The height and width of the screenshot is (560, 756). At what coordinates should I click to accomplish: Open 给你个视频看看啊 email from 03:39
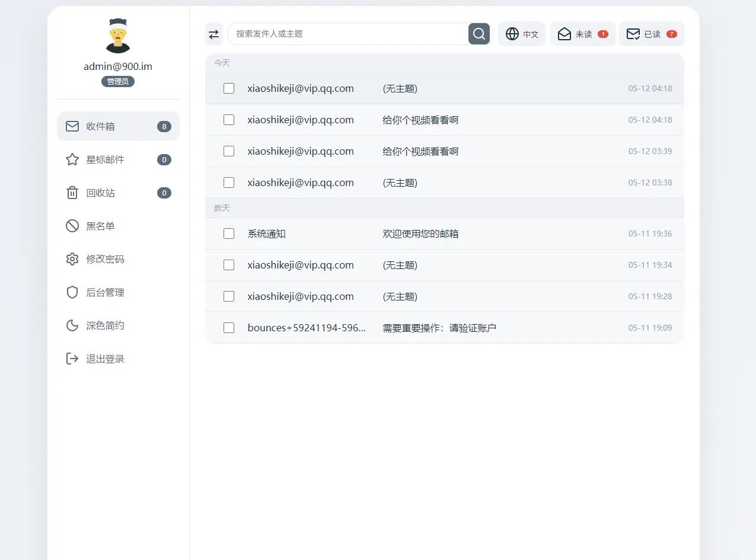421,151
